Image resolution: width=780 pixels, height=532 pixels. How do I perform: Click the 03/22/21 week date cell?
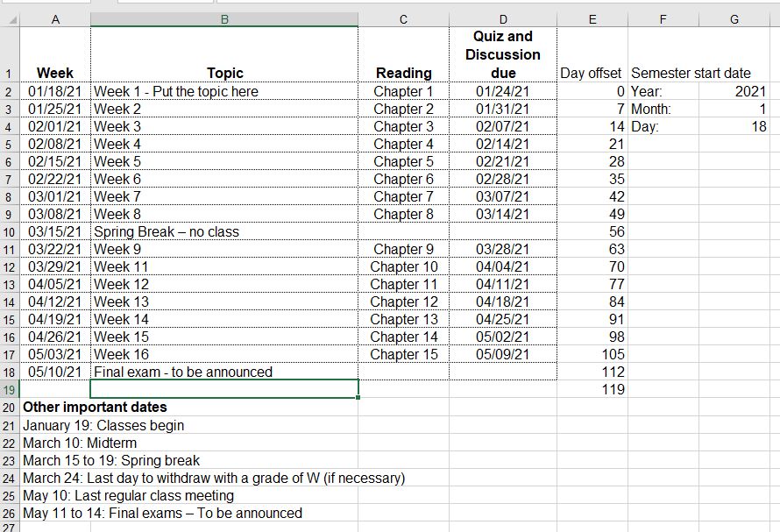click(54, 250)
